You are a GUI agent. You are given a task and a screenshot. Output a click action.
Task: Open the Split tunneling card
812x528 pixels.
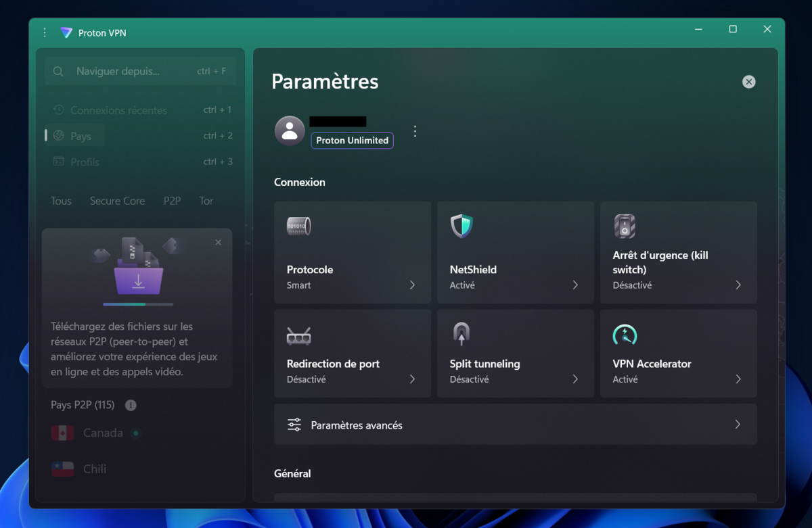pyautogui.click(x=516, y=354)
